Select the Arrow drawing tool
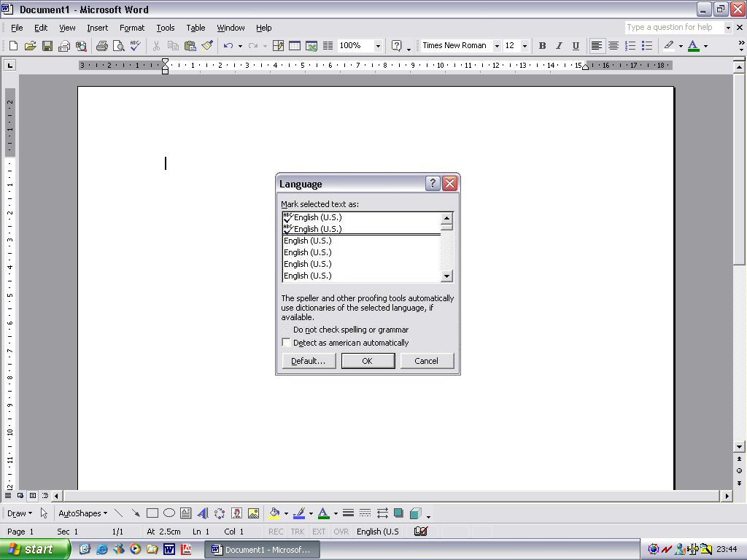The height and width of the screenshot is (560, 747). coord(136,513)
